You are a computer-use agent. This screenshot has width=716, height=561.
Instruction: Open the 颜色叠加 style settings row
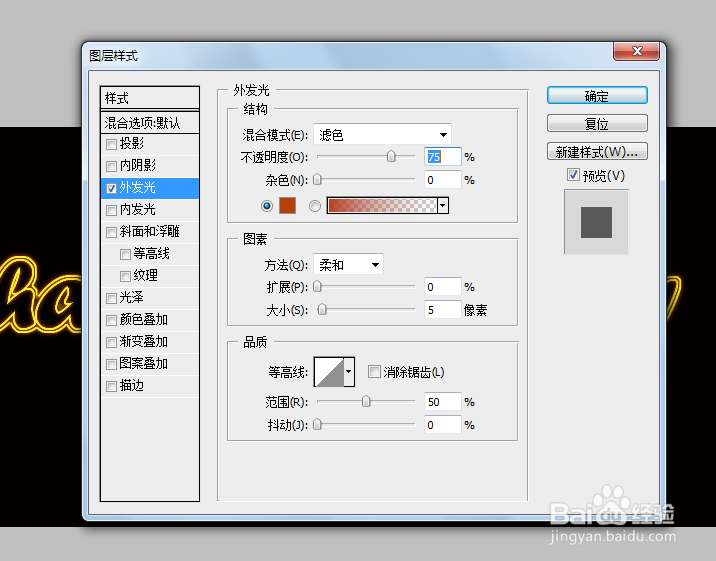coord(150,320)
